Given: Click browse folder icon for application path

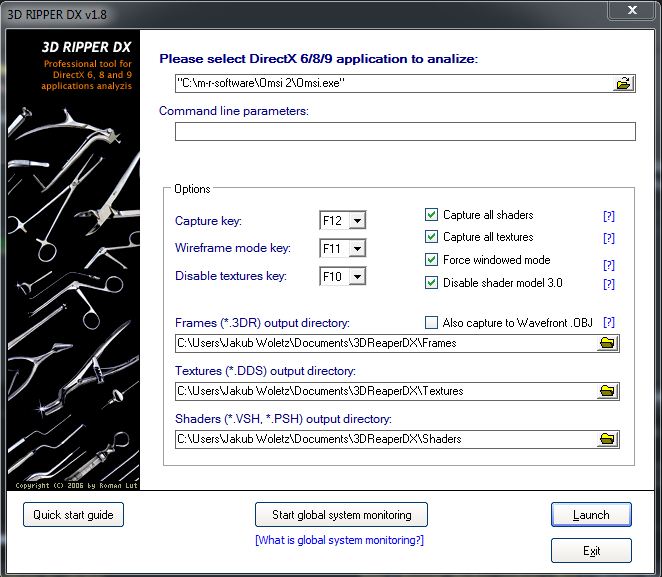Looking at the screenshot, I should tap(624, 84).
